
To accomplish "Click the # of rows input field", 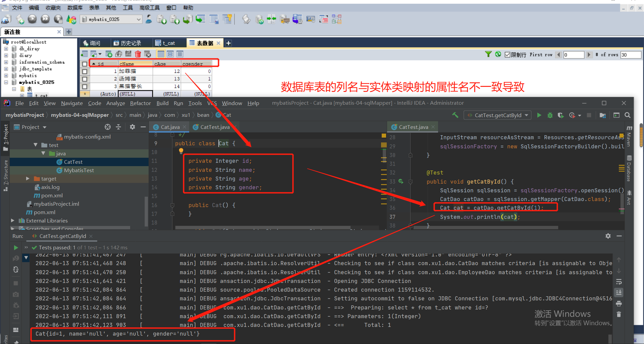I will [631, 55].
